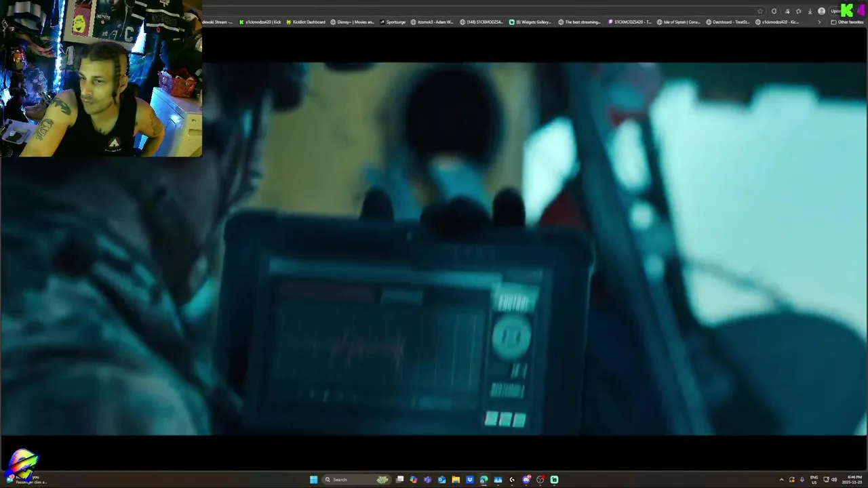Open the 'itzsmok3 - Adam W...' bookmark

click(x=432, y=22)
